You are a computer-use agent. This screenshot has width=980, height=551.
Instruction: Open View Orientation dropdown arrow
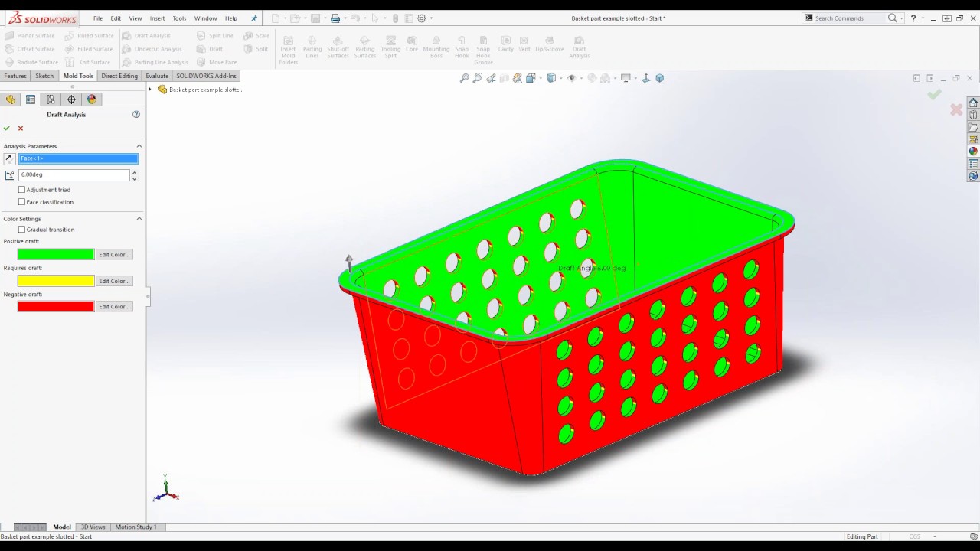click(540, 78)
